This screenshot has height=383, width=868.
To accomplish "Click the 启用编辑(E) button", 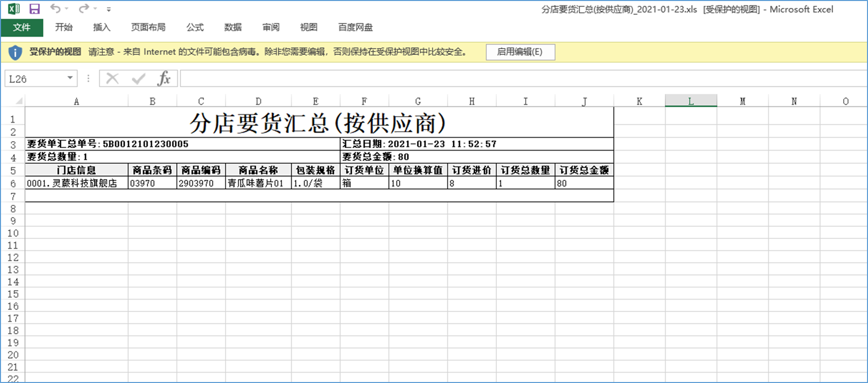I will (x=520, y=52).
